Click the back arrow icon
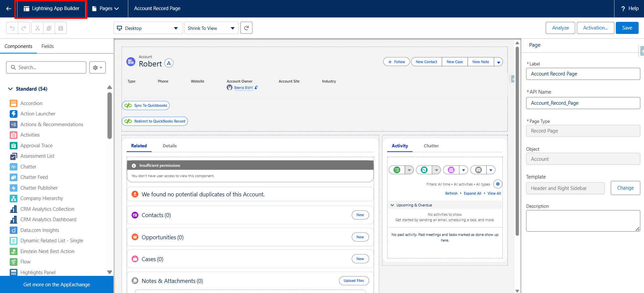 click(9, 8)
